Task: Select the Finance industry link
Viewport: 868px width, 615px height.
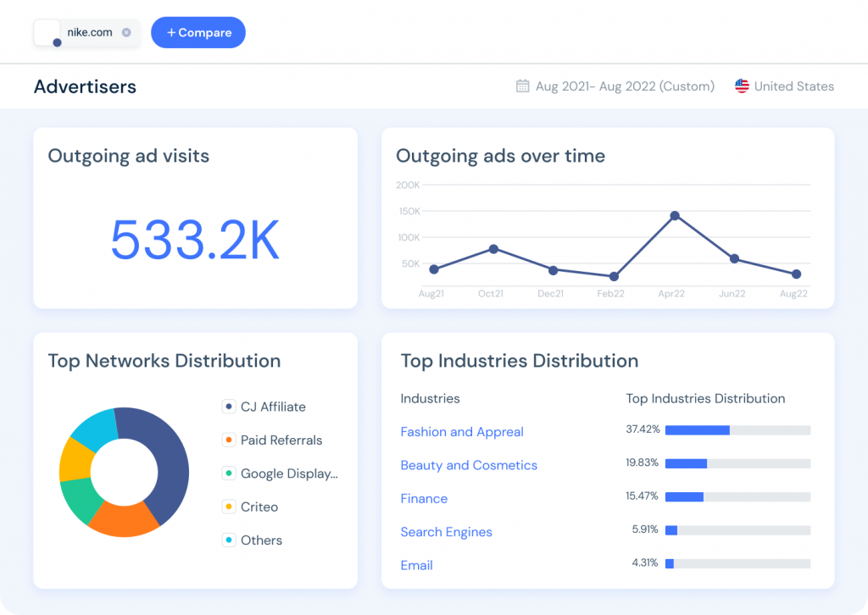Action: 424,499
